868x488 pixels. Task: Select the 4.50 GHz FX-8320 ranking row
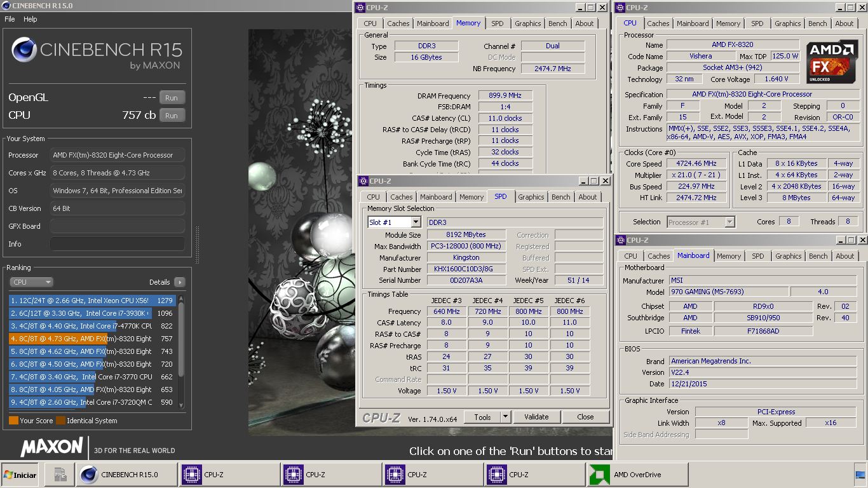coord(93,364)
